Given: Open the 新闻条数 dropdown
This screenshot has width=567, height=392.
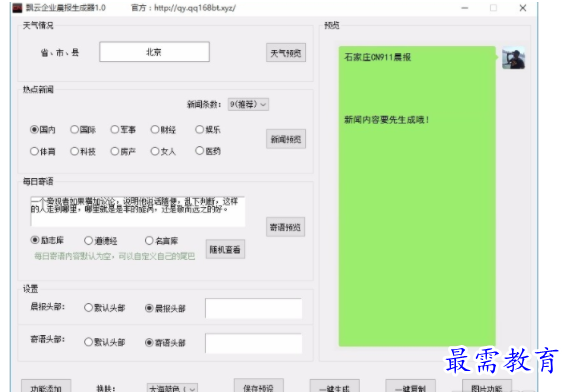Looking at the screenshot, I should tap(248, 105).
